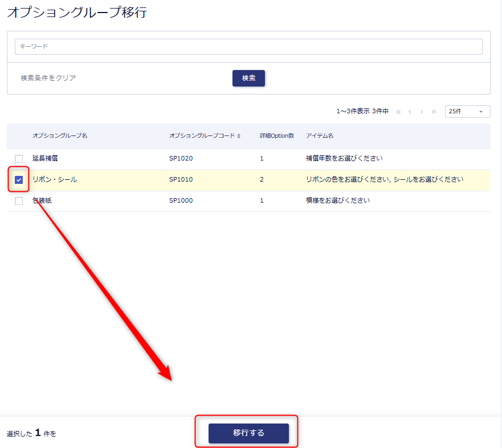Select the SP1020 code cell

tap(181, 159)
